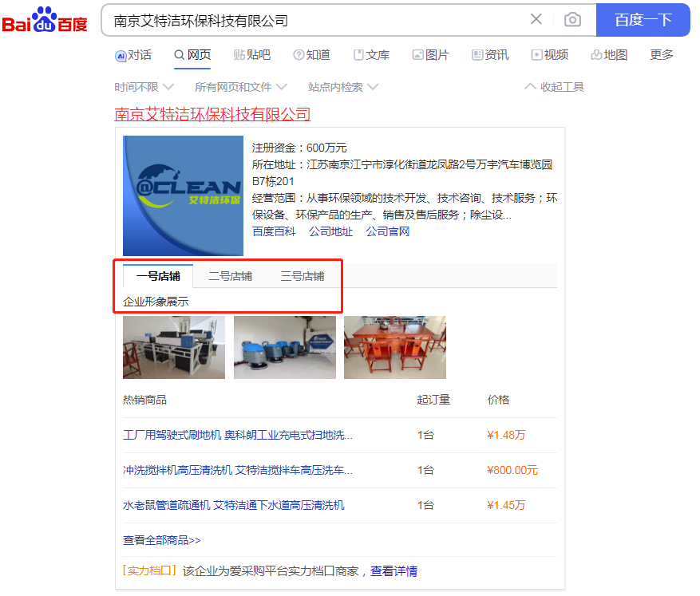The image size is (700, 596).
Task: Open office desk photo thumbnail
Action: pyautogui.click(x=174, y=348)
